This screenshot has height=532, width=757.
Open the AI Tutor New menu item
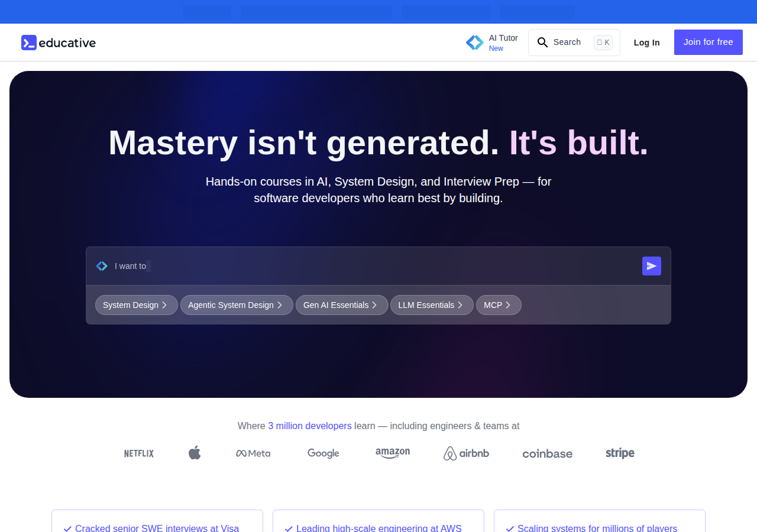coord(492,43)
